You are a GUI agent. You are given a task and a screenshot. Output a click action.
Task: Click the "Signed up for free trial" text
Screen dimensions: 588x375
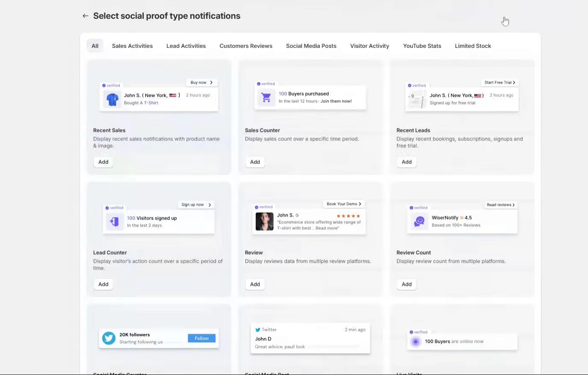point(452,103)
